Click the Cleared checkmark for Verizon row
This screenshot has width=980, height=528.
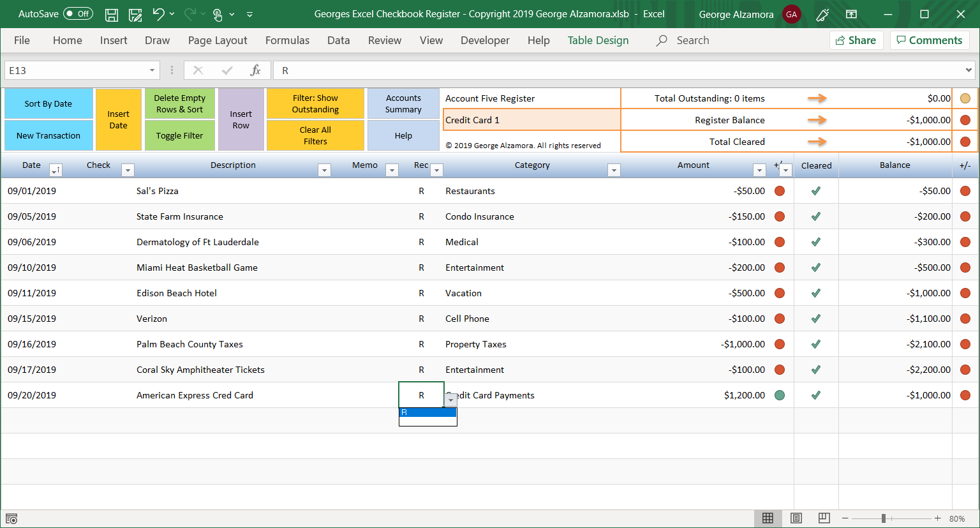815,318
